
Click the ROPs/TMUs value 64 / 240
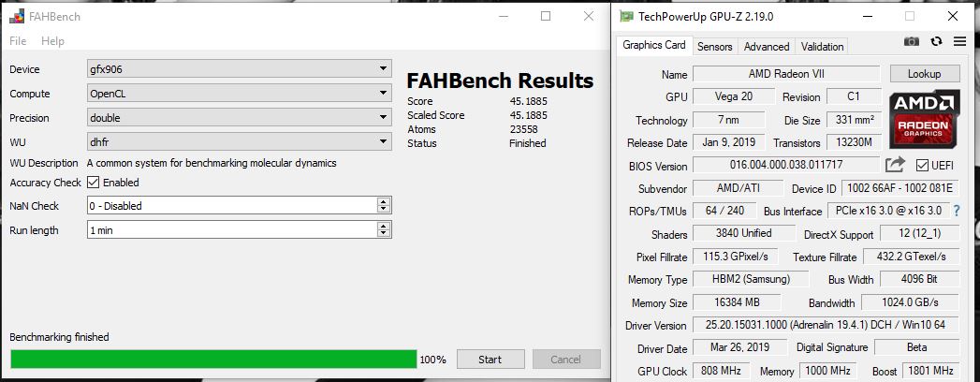click(724, 211)
